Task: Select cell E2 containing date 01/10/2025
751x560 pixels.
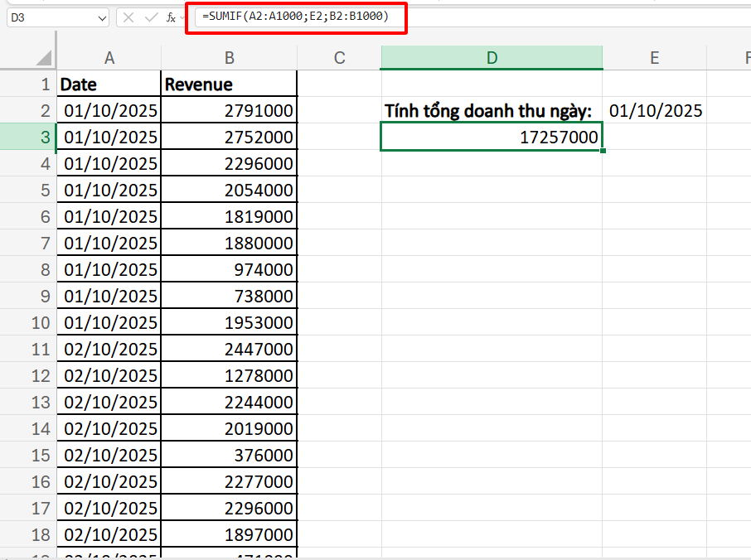Action: 655,111
